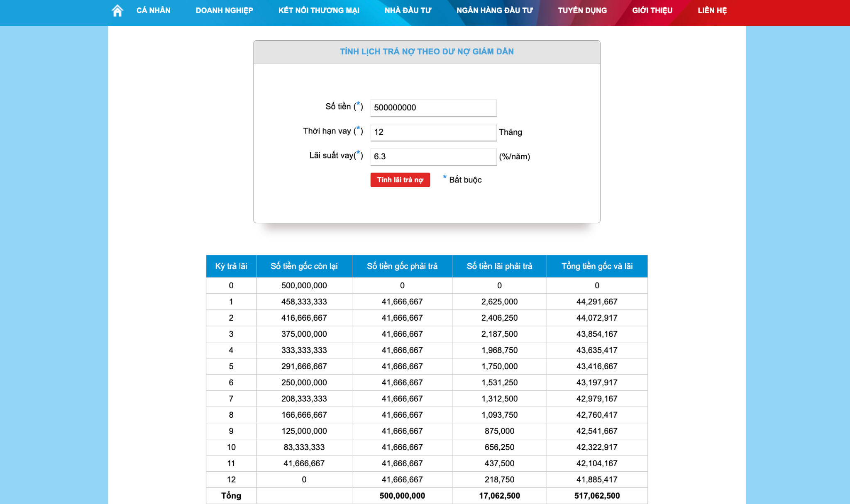The image size is (850, 504).
Task: Click interest value 1,312,500
Action: point(500,399)
